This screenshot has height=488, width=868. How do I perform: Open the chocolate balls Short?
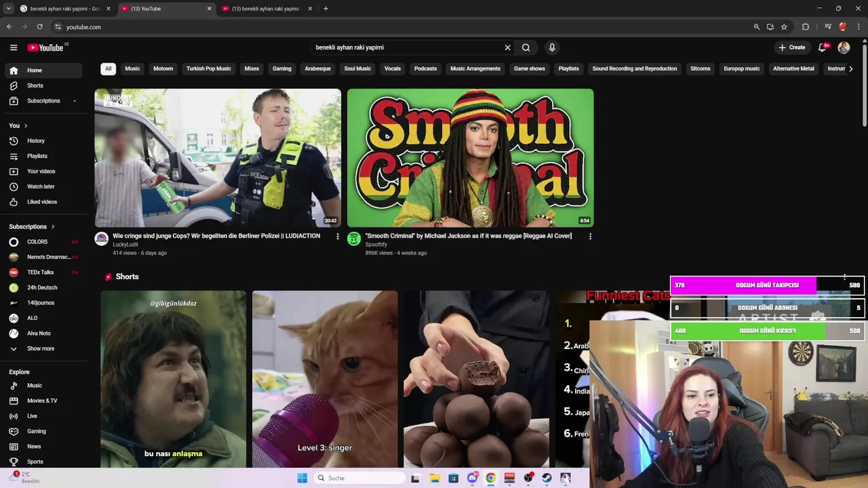tap(476, 379)
